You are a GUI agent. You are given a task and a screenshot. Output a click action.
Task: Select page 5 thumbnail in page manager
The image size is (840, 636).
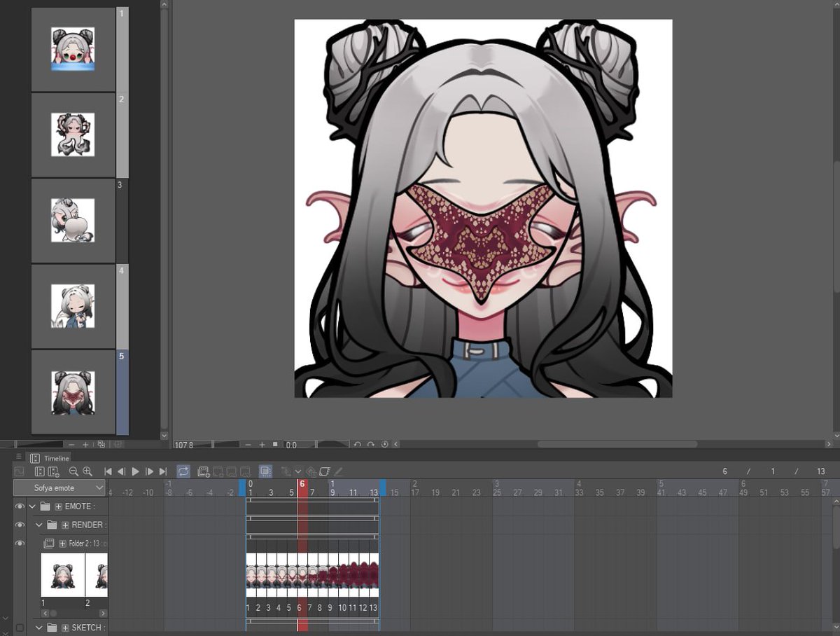(73, 392)
